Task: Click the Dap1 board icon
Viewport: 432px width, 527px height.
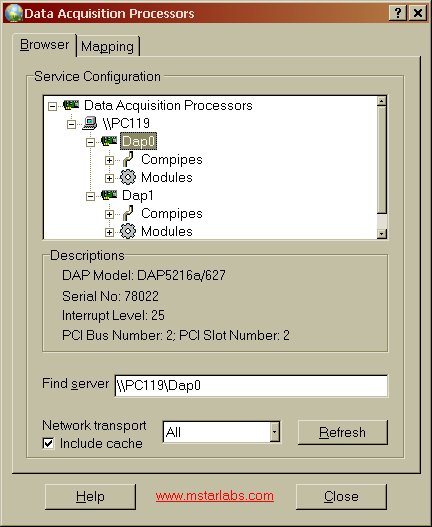Action: tap(109, 195)
